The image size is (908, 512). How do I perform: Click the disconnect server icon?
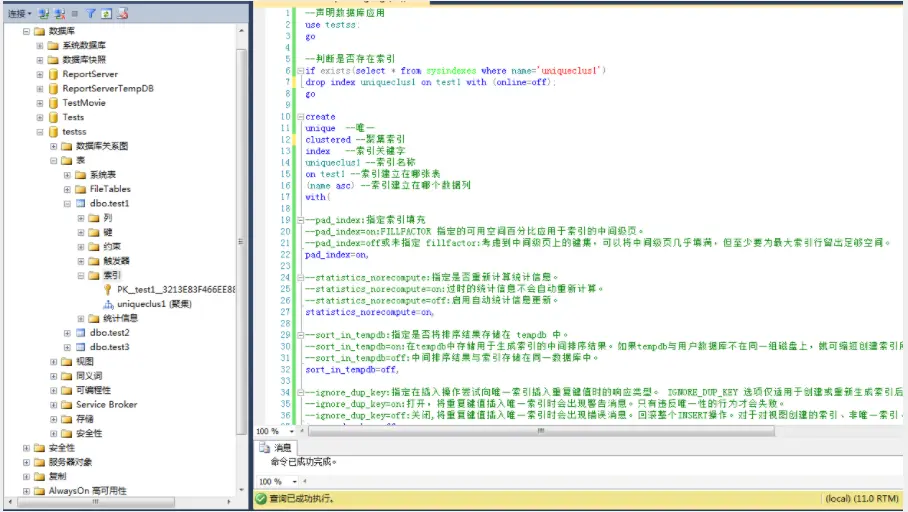60,13
